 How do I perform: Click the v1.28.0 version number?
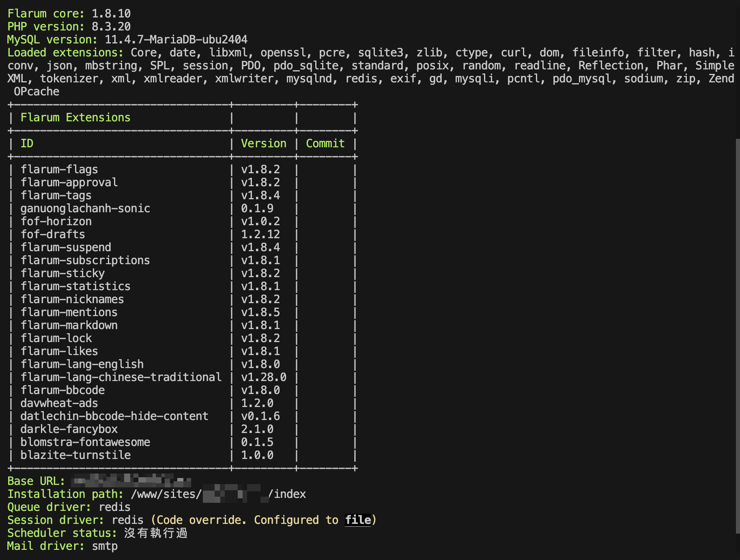[x=263, y=377]
